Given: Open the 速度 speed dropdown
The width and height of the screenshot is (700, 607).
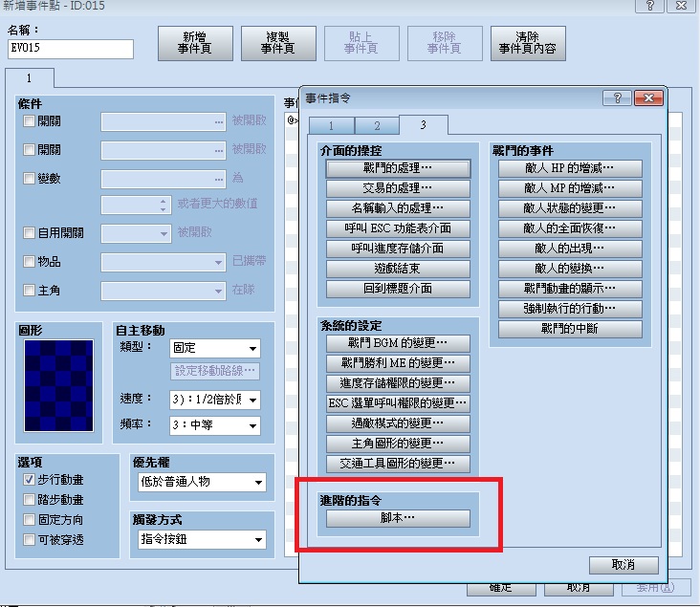Looking at the screenshot, I should [x=215, y=400].
